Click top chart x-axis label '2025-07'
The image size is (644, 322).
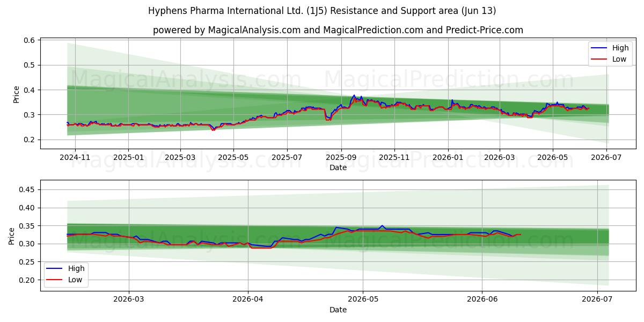287,158
